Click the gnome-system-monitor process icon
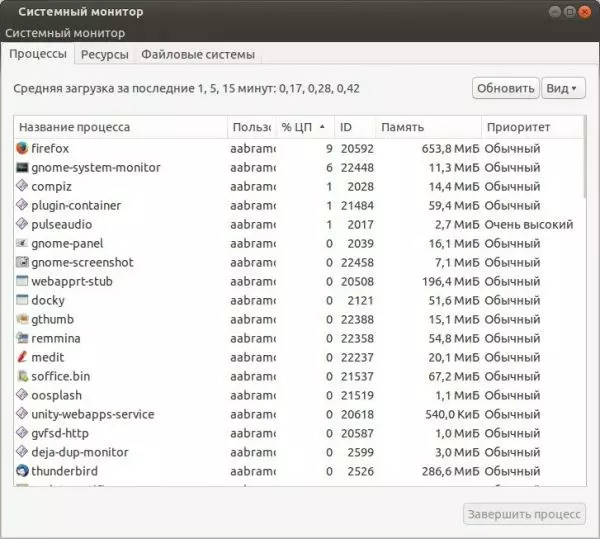This screenshot has height=539, width=600. click(23, 168)
